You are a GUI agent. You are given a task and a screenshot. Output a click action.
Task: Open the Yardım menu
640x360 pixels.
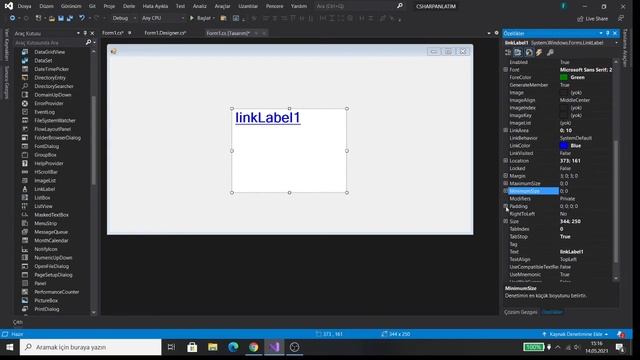coord(299,6)
